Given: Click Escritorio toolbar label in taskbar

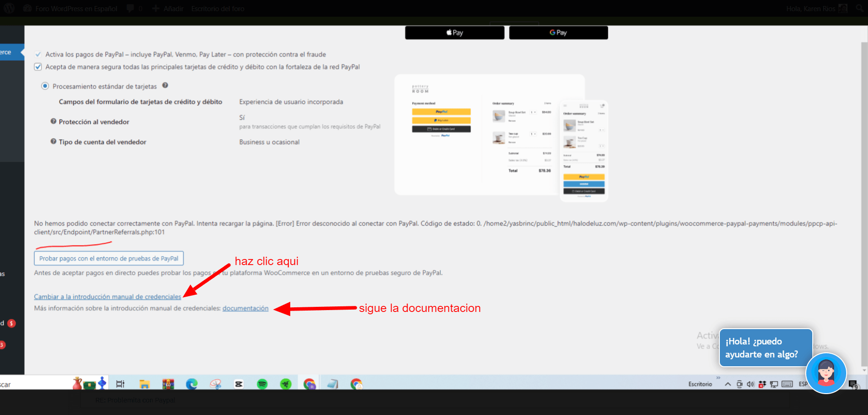Looking at the screenshot, I should tap(700, 384).
